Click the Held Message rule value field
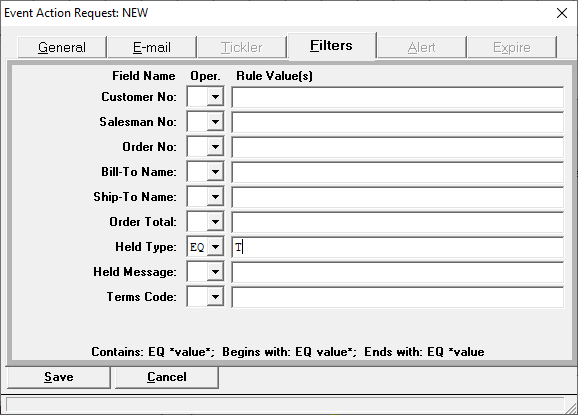 tap(398, 272)
